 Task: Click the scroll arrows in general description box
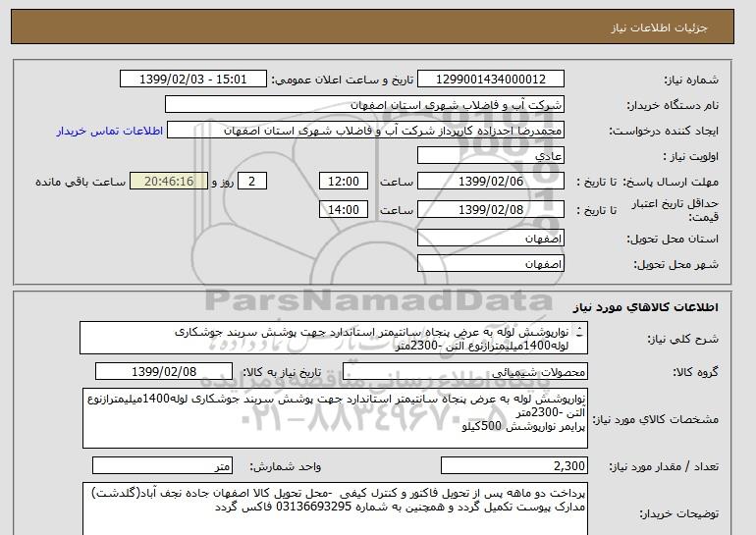[x=579, y=332]
